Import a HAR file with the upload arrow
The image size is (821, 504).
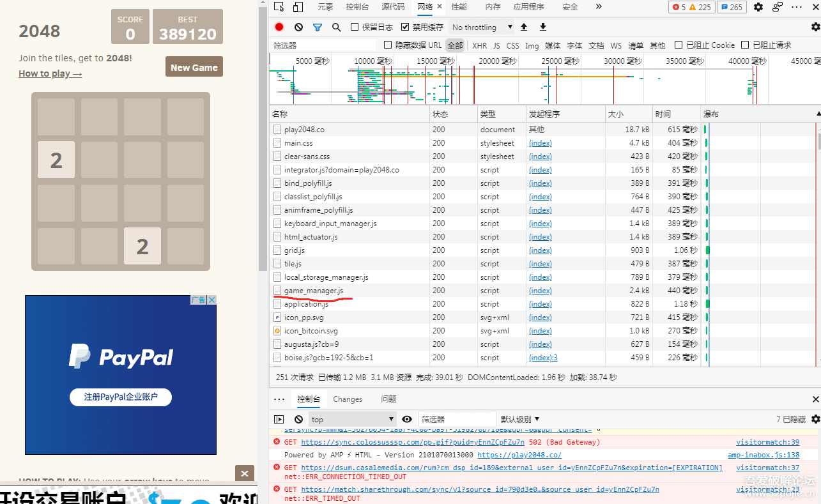click(524, 27)
